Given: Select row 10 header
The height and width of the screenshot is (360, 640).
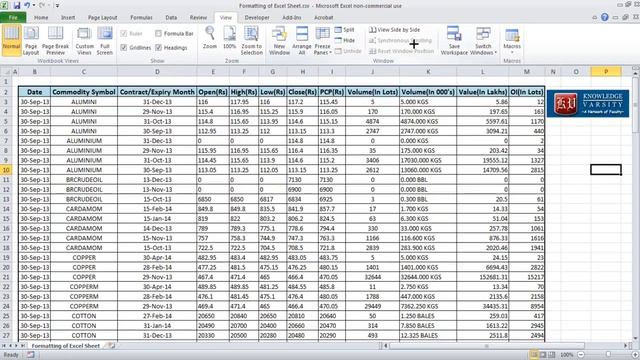Looking at the screenshot, I should (6, 170).
